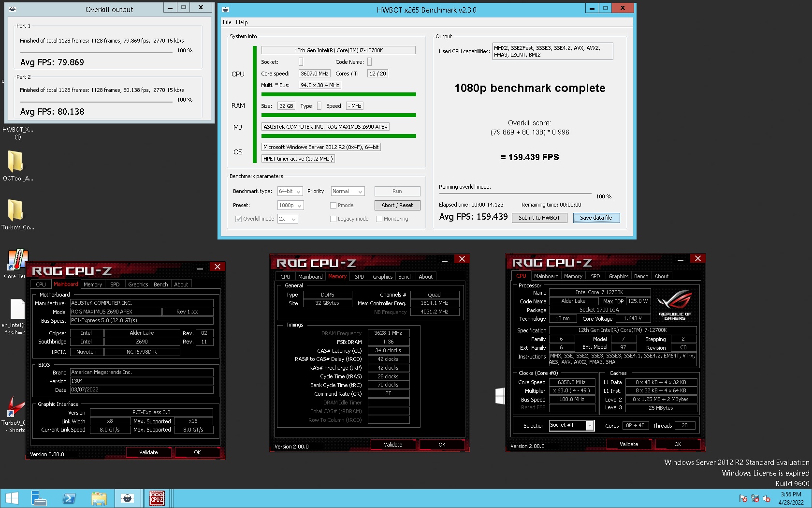Maximize the HWBOT x265 Benchmark window

pos(605,8)
